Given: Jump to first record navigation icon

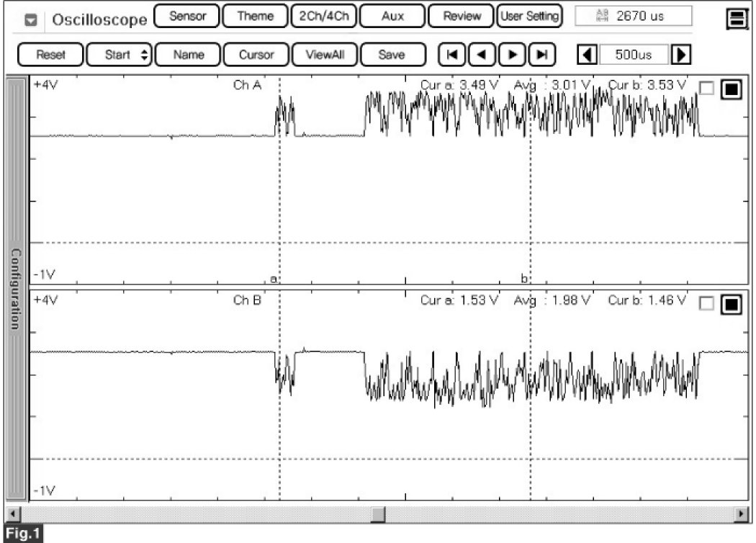Looking at the screenshot, I should pos(451,55).
